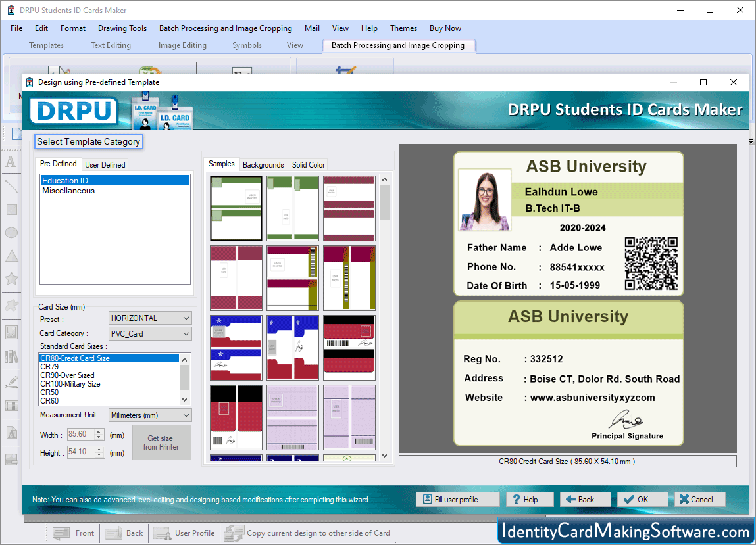Image resolution: width=756 pixels, height=545 pixels.
Task: Click Get size from Printer button
Action: [161, 442]
